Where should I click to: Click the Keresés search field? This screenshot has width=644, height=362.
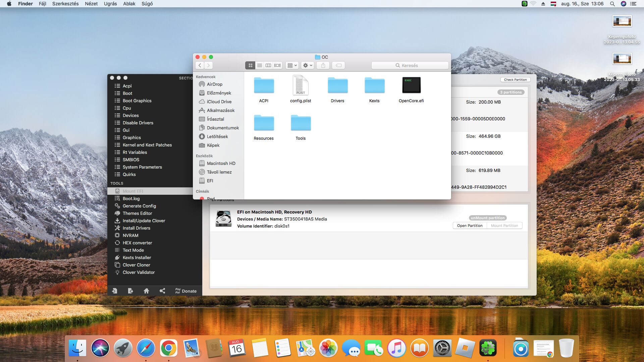tap(410, 65)
